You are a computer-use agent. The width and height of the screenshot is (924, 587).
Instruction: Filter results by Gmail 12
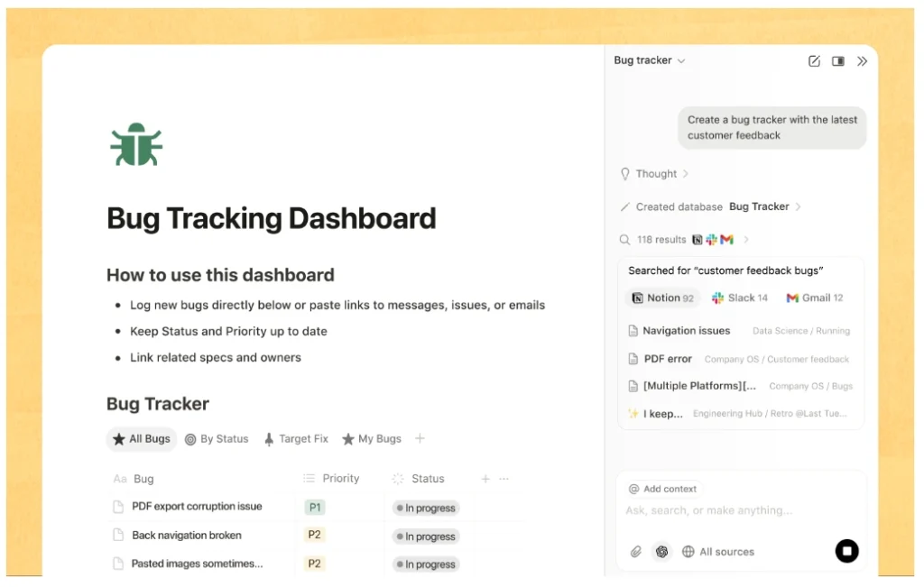pos(815,298)
